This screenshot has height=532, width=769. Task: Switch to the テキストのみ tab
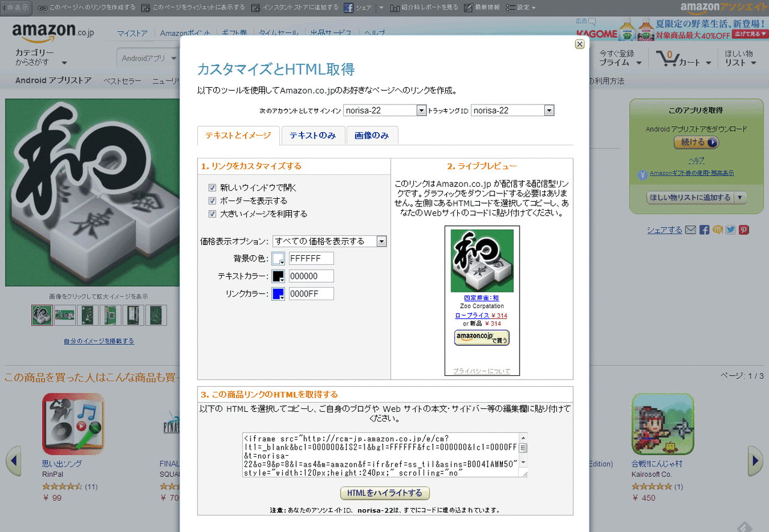pos(312,136)
